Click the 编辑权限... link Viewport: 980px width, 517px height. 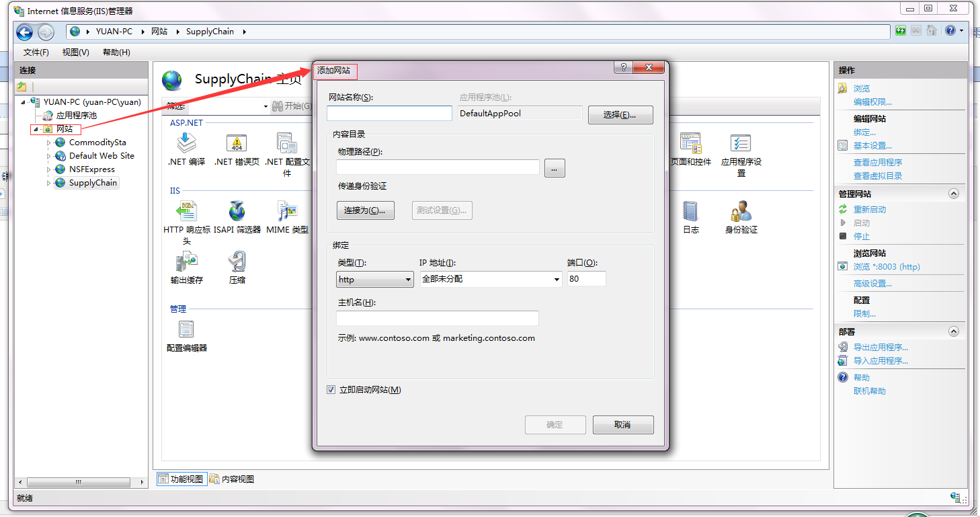tap(872, 102)
